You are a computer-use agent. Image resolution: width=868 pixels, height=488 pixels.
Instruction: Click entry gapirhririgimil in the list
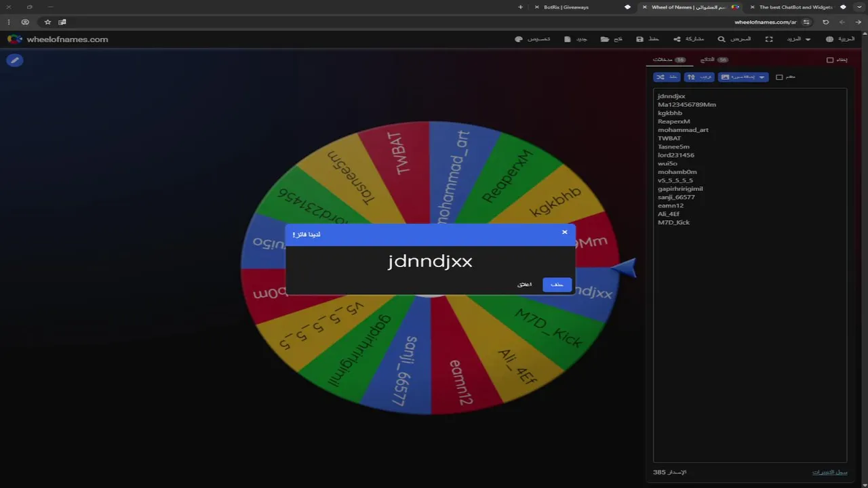(x=680, y=188)
